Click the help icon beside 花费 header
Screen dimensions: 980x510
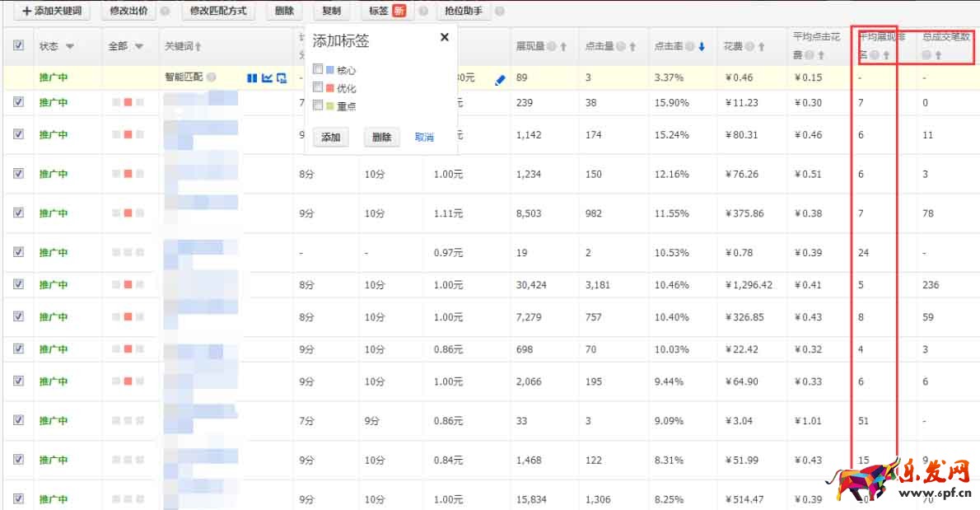pyautogui.click(x=749, y=47)
